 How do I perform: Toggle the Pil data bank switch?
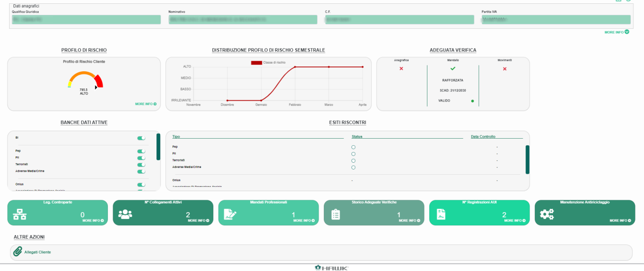tap(141, 158)
